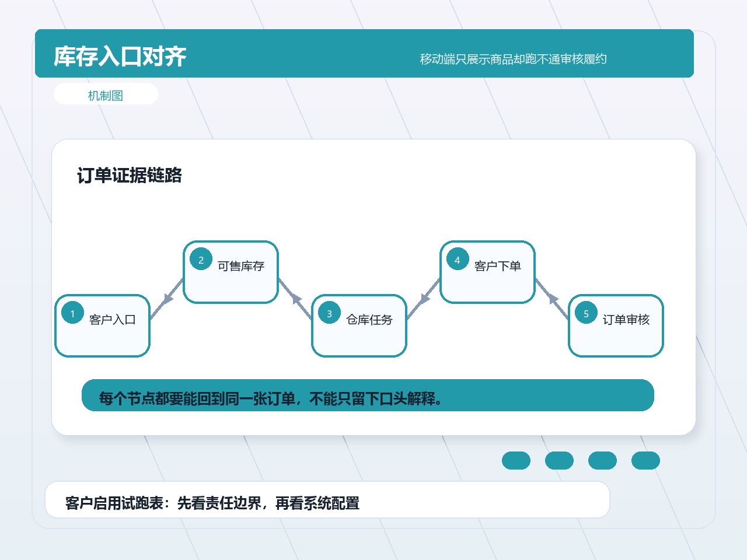Click the step number 4 badge
Screen dimensions: 747x560
458,259
